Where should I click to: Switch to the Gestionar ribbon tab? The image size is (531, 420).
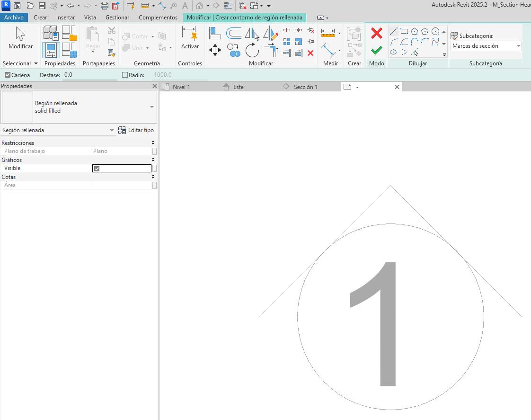click(117, 17)
